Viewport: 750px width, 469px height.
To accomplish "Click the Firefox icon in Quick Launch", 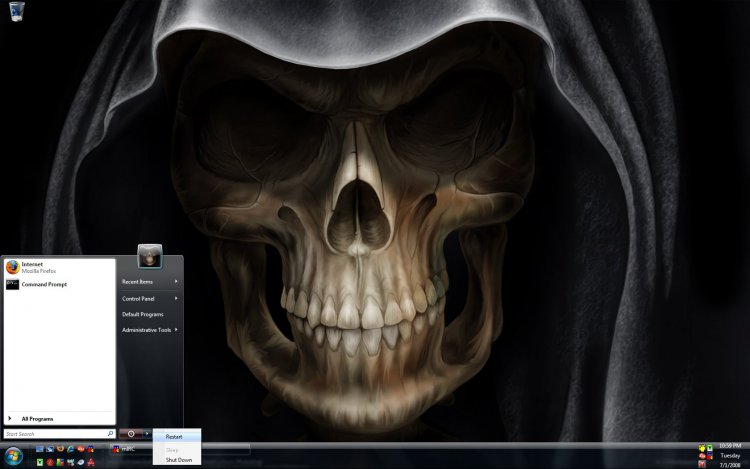I will pyautogui.click(x=60, y=449).
